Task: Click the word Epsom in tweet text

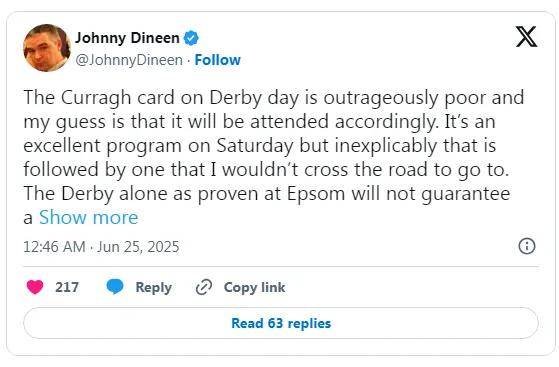Action: tap(316, 194)
